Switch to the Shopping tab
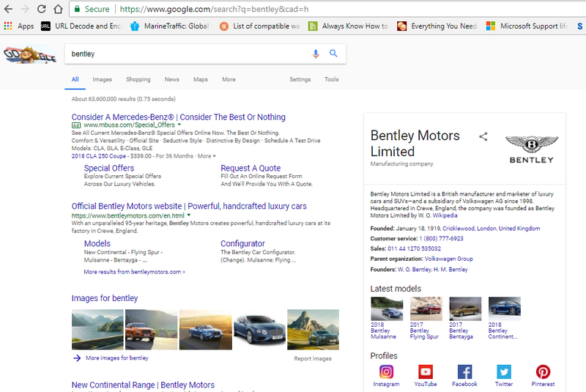 coord(138,79)
